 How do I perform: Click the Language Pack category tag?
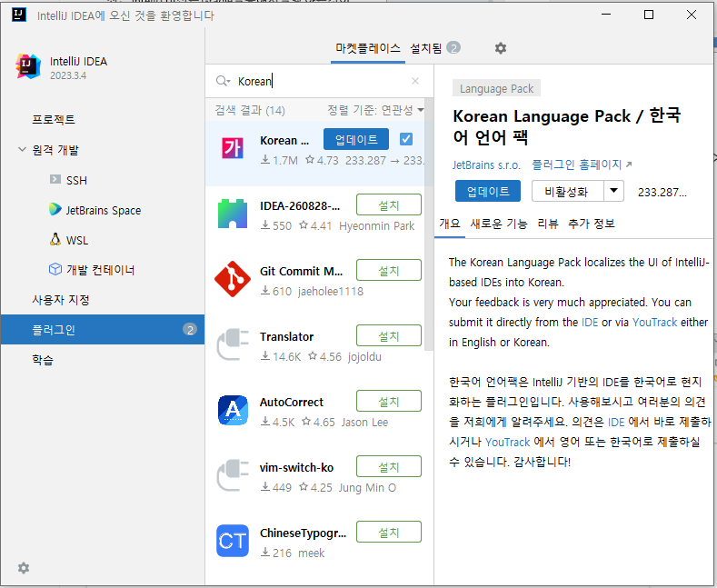496,88
